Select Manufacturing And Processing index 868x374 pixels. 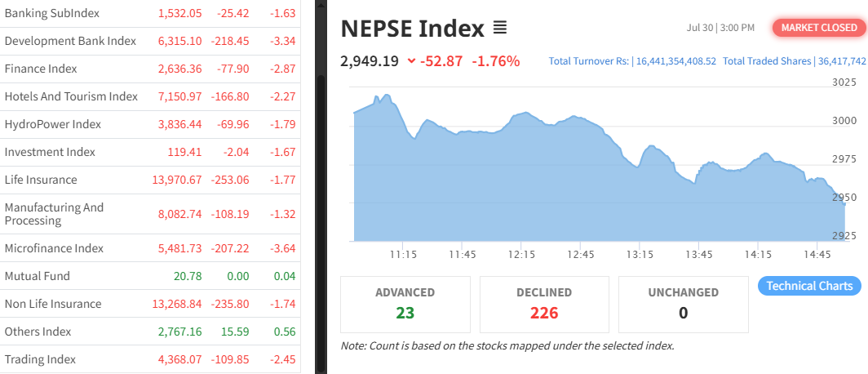click(x=54, y=214)
